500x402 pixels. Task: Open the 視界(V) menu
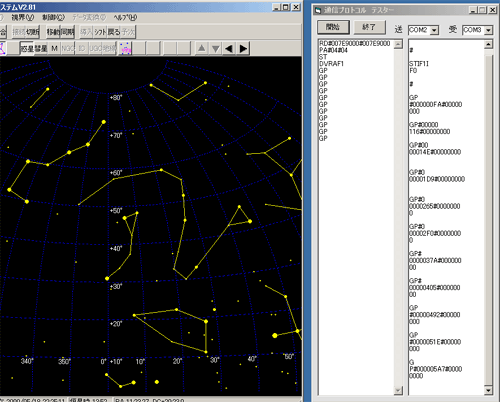23,17
